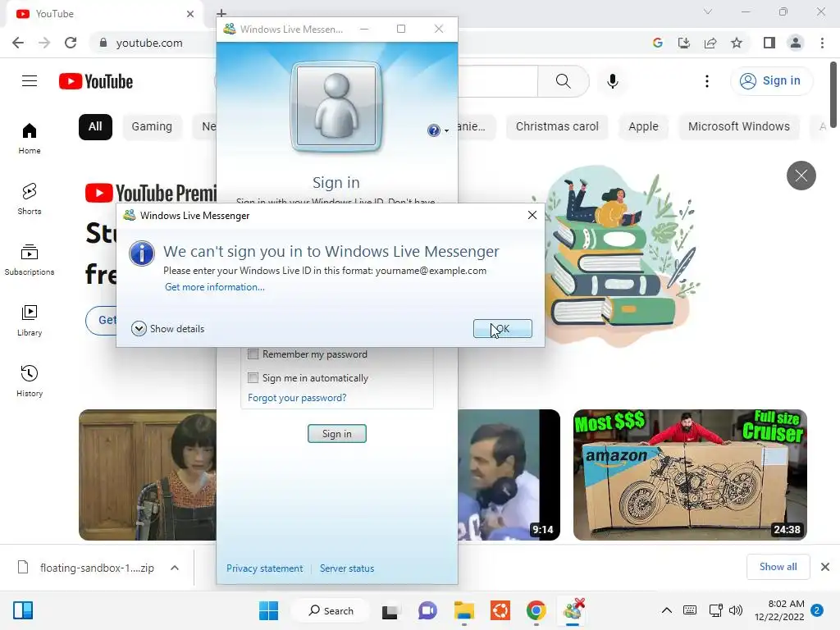Click Show all downloads button
840x630 pixels.
click(x=778, y=567)
